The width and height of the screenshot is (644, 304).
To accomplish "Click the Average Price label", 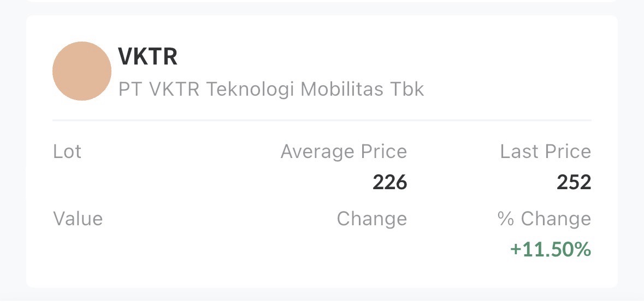I will 344,151.
